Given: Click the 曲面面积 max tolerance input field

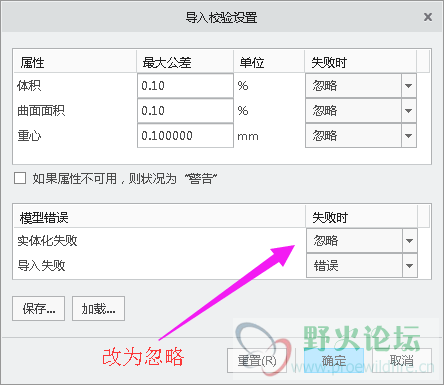Looking at the screenshot, I should tap(185, 111).
